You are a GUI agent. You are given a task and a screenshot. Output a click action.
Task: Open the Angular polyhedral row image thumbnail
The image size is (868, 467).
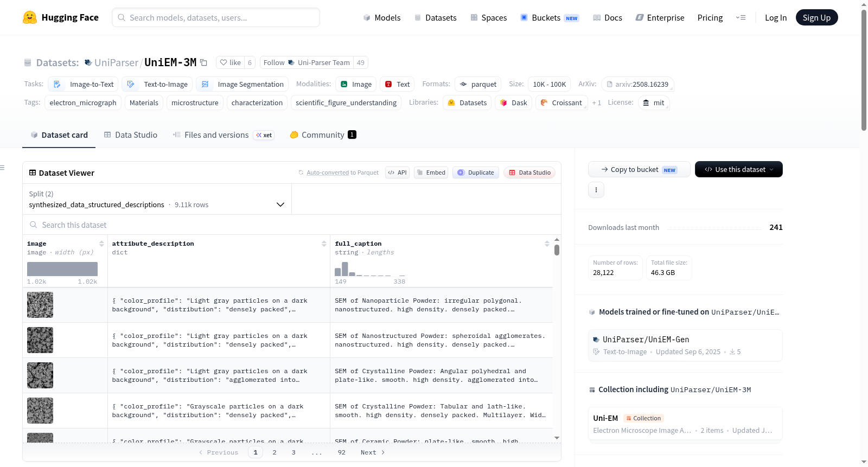40,375
